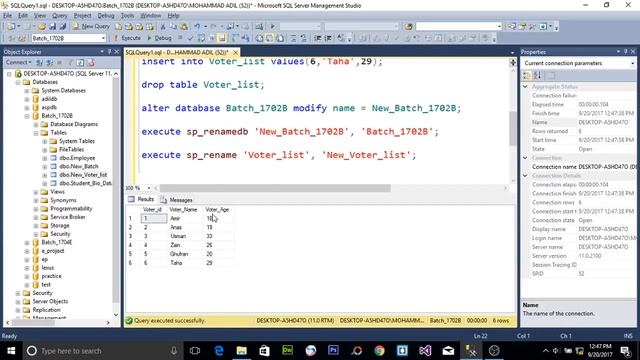Open the Query menu

(x=59, y=16)
